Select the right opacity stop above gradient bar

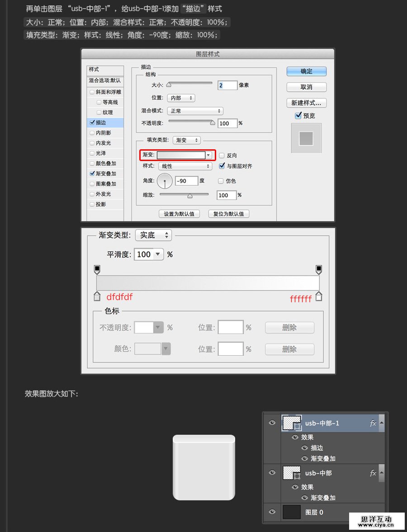(x=319, y=269)
